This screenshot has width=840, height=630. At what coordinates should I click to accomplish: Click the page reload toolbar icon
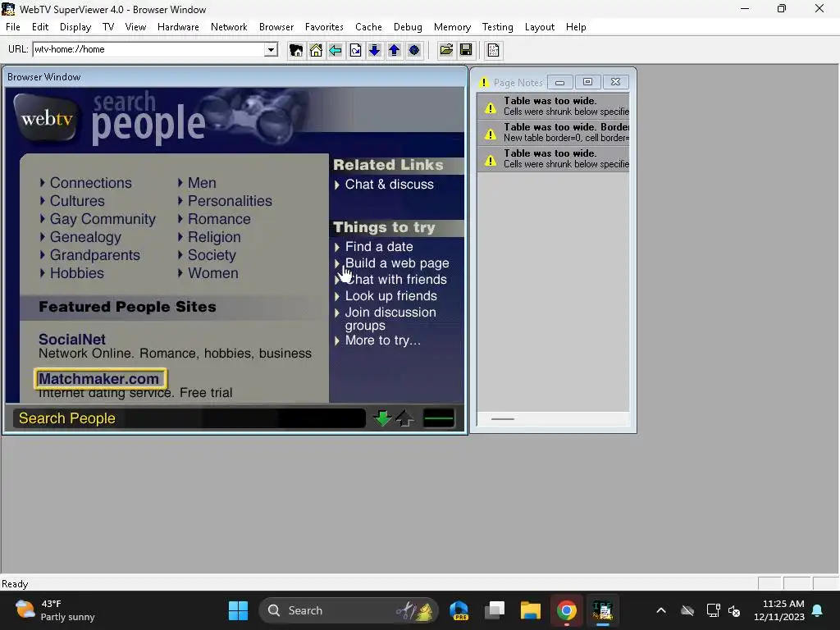pyautogui.click(x=355, y=50)
